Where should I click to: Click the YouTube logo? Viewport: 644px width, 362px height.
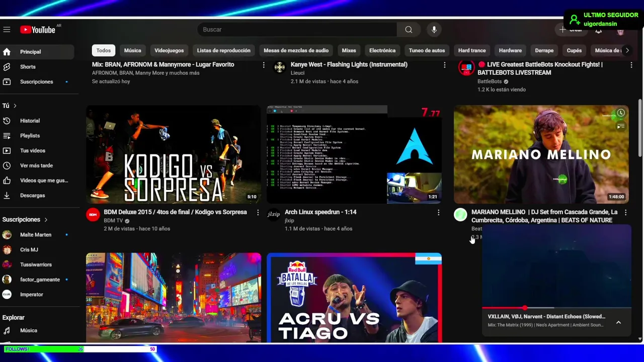point(38,30)
